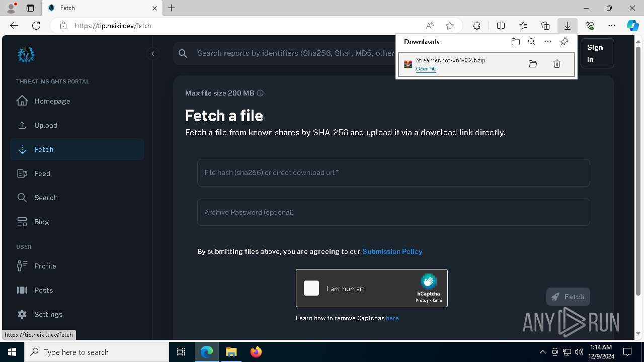The image size is (644, 362).
Task: Go to Posts in the sidebar
Action: [x=77, y=290]
